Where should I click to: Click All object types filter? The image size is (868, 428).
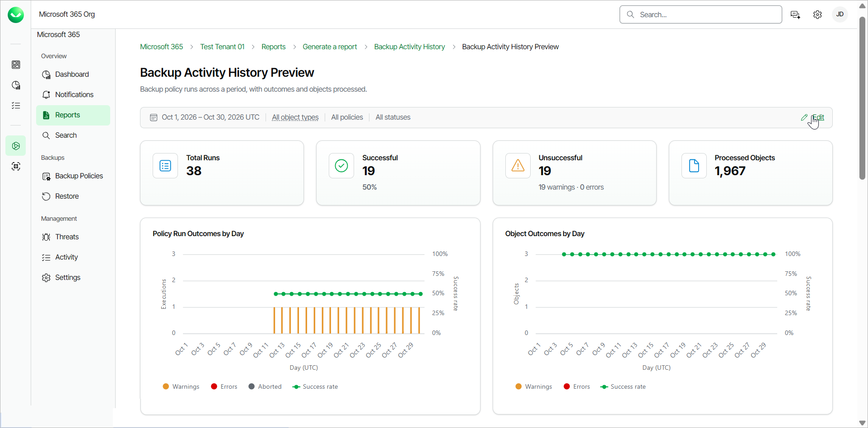pyautogui.click(x=295, y=117)
